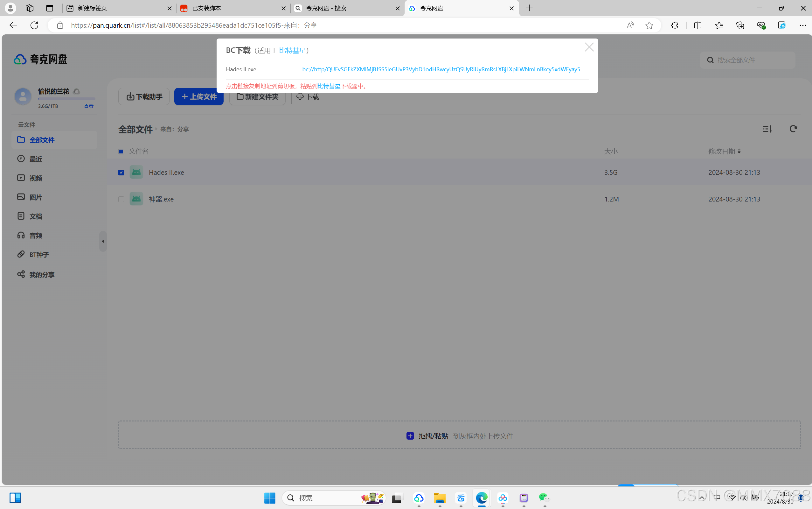Expand the 全部文件 breadcrumb arrow
Screen dimensions: 812x509
(x=156, y=129)
